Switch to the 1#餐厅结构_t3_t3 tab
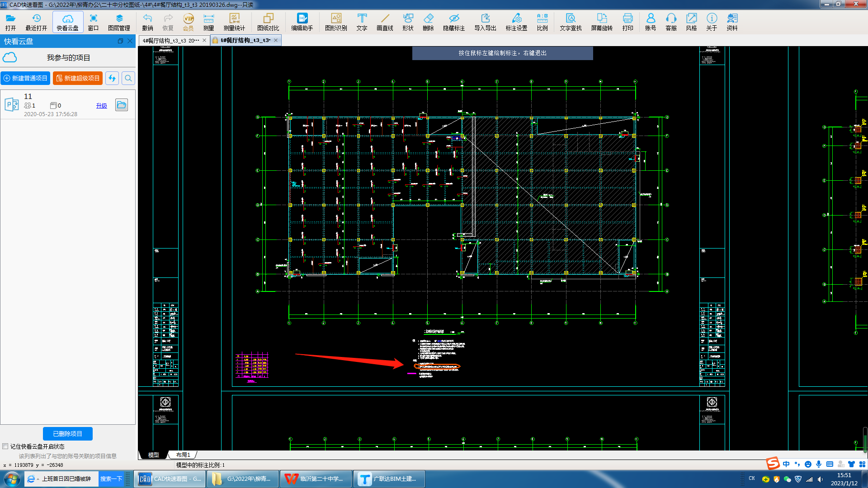Screen dimensions: 868x488 245,41
